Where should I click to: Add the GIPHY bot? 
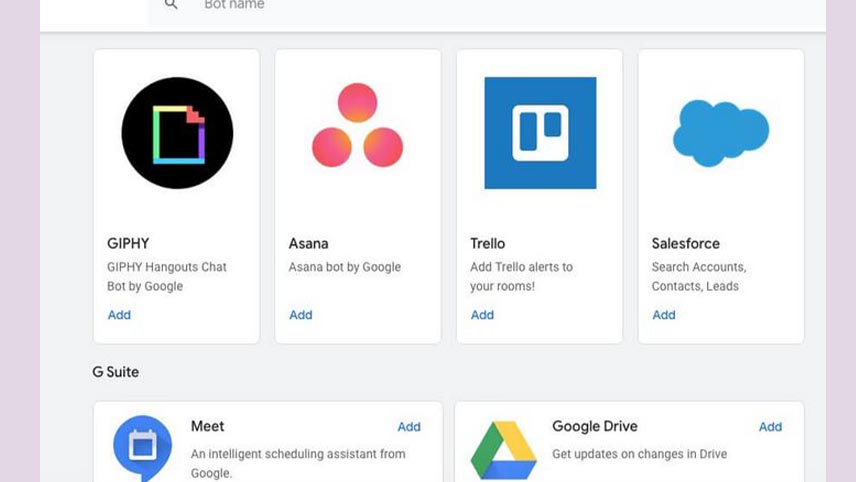pos(119,315)
